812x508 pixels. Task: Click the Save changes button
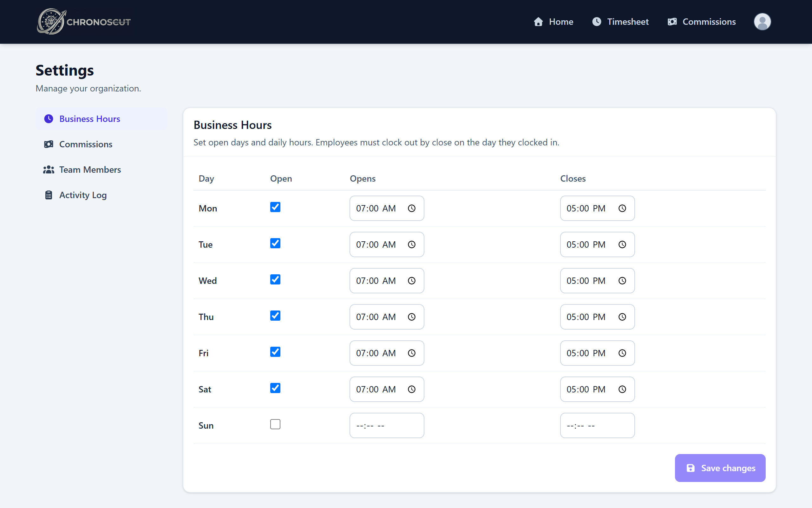(x=720, y=468)
